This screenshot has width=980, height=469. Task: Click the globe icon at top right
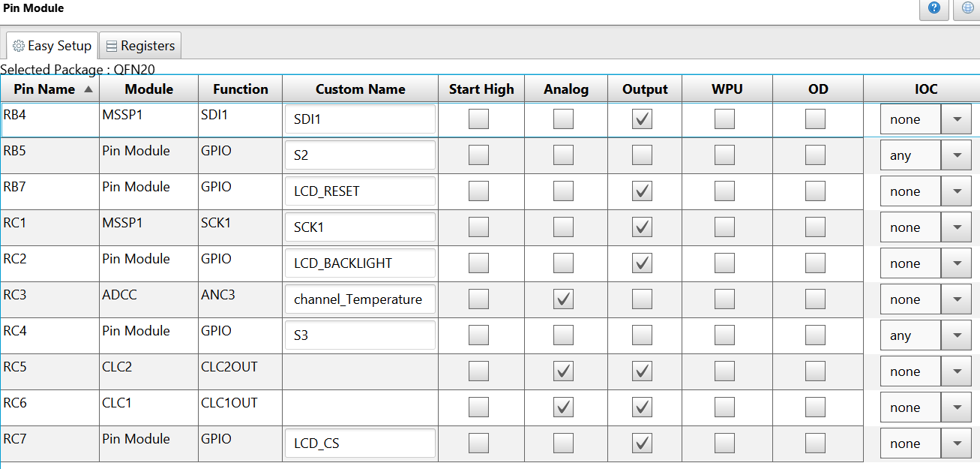(967, 9)
